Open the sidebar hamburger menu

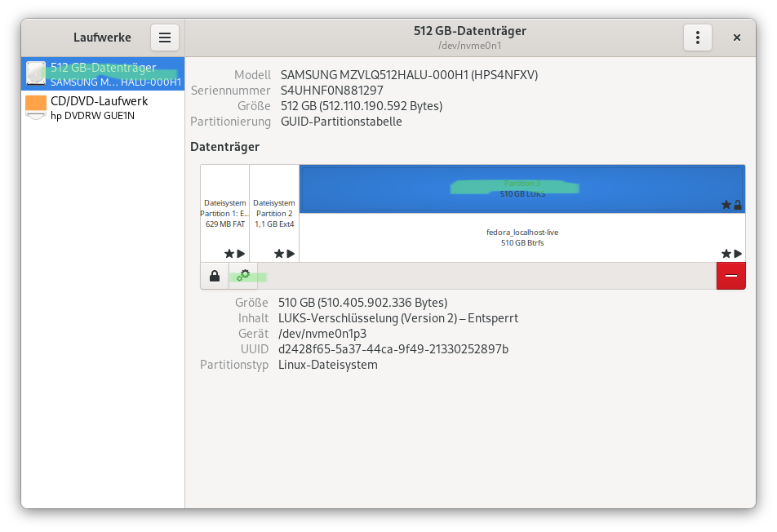(x=164, y=38)
